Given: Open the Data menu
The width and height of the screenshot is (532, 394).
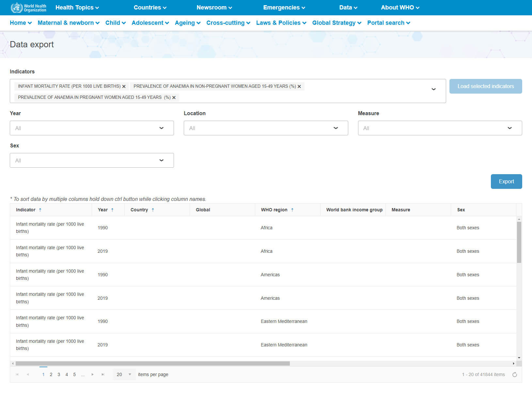Looking at the screenshot, I should 348,8.
